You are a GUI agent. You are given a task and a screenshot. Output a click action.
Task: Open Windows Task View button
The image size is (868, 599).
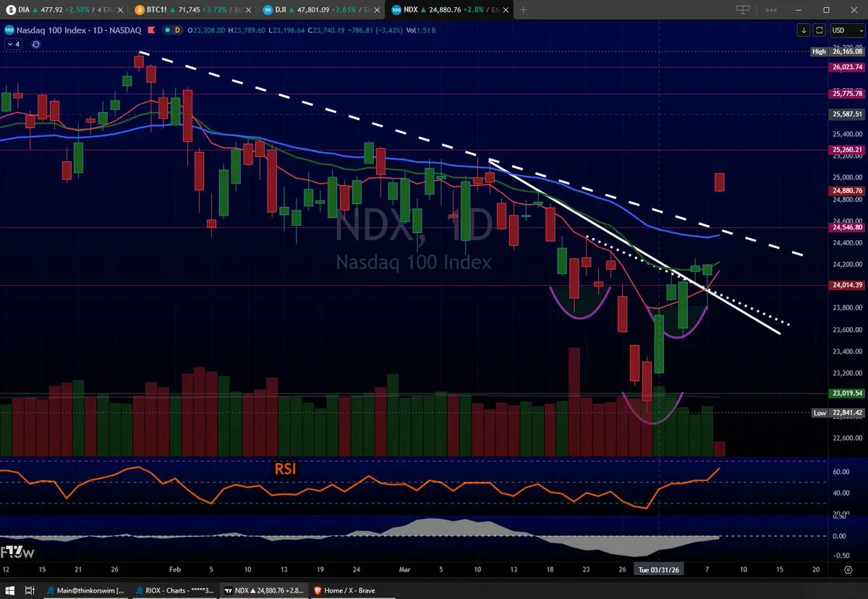30,590
